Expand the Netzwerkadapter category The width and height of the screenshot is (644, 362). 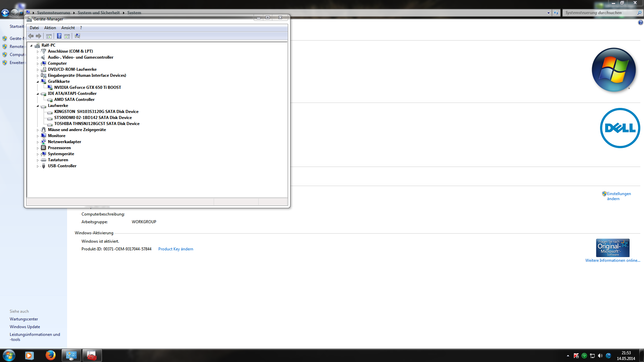coord(38,142)
